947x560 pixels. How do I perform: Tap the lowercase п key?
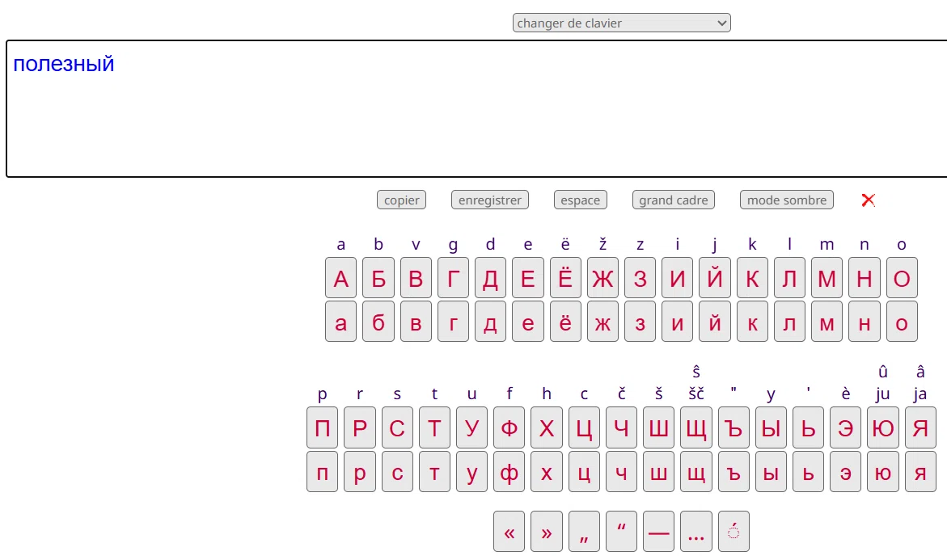(322, 471)
